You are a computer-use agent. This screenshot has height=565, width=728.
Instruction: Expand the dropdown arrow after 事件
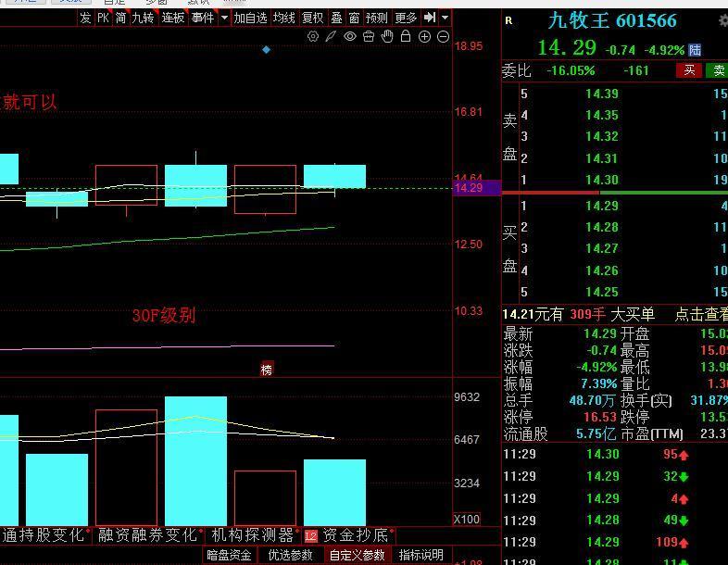point(224,18)
